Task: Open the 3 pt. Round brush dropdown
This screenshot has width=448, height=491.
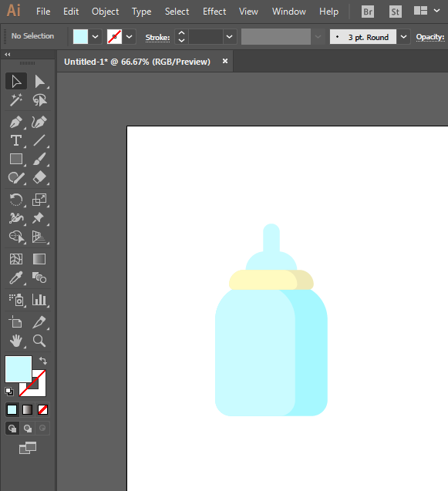Action: pyautogui.click(x=403, y=37)
